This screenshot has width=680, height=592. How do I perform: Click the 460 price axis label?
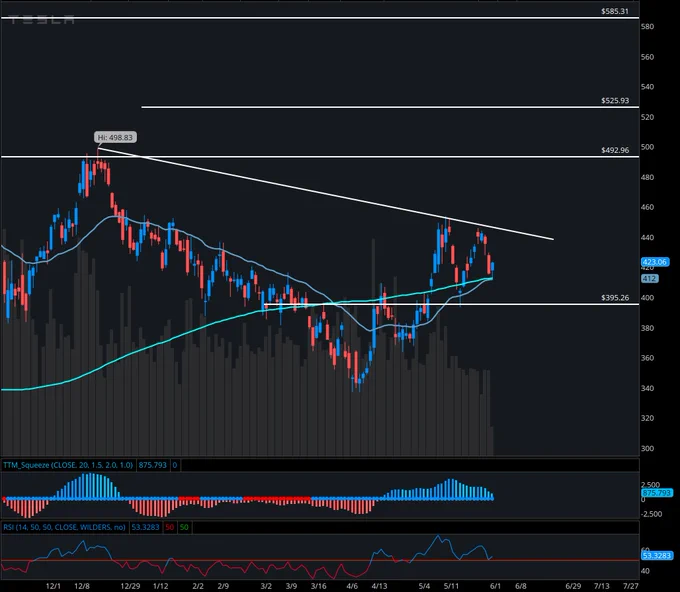tap(647, 207)
